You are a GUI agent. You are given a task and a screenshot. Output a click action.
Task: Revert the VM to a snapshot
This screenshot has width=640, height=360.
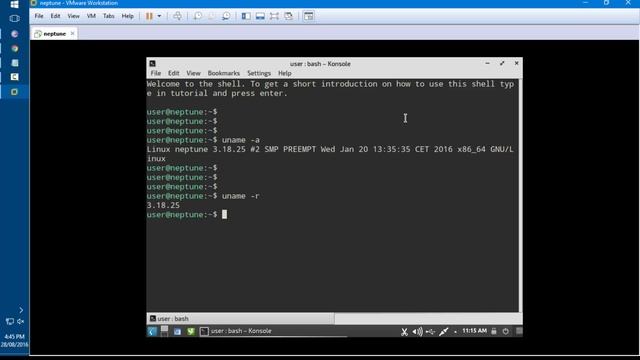point(211,16)
